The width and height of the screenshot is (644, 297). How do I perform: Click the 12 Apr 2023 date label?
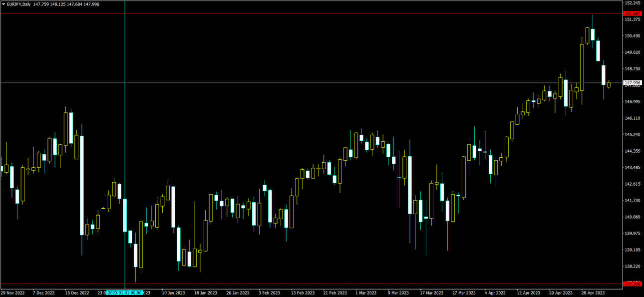click(529, 293)
